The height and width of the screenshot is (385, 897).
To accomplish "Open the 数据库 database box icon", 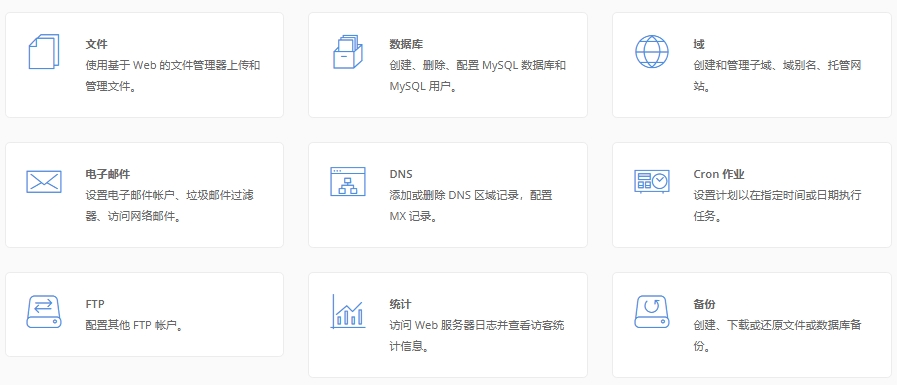I will pyautogui.click(x=348, y=51).
